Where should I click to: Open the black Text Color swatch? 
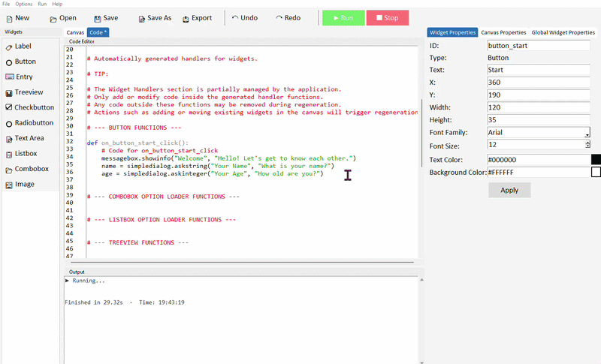(x=596, y=160)
